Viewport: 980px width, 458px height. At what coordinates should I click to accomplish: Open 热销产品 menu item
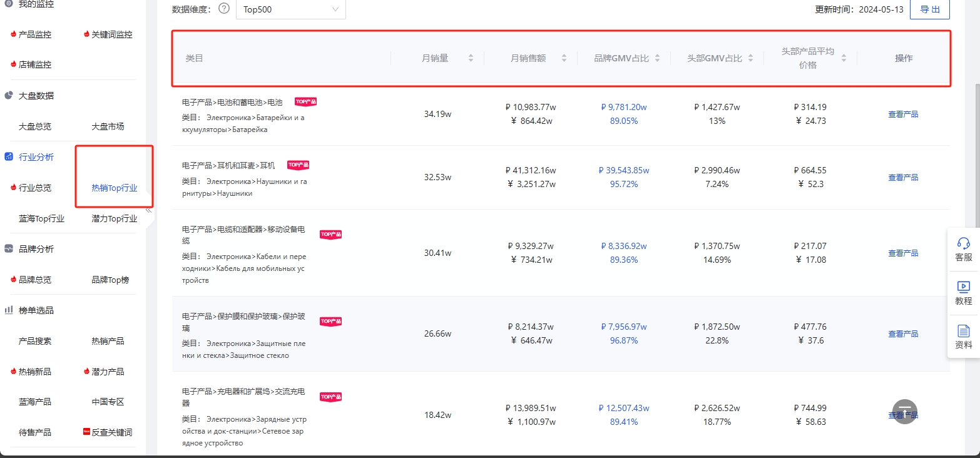[108, 341]
